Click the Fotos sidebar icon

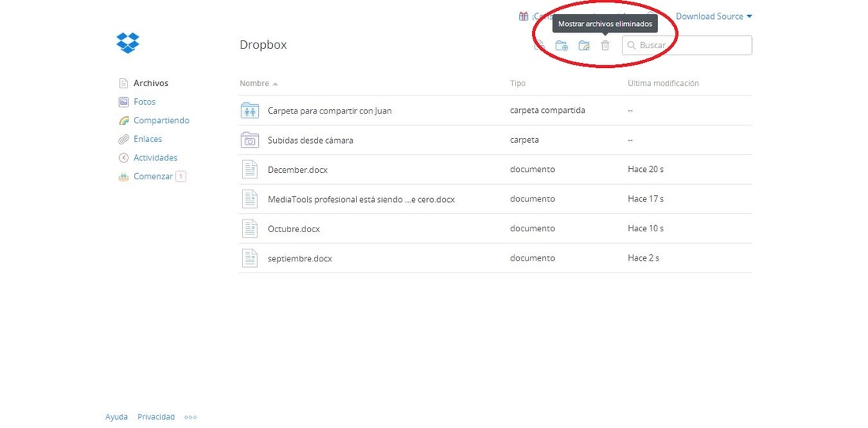(124, 102)
